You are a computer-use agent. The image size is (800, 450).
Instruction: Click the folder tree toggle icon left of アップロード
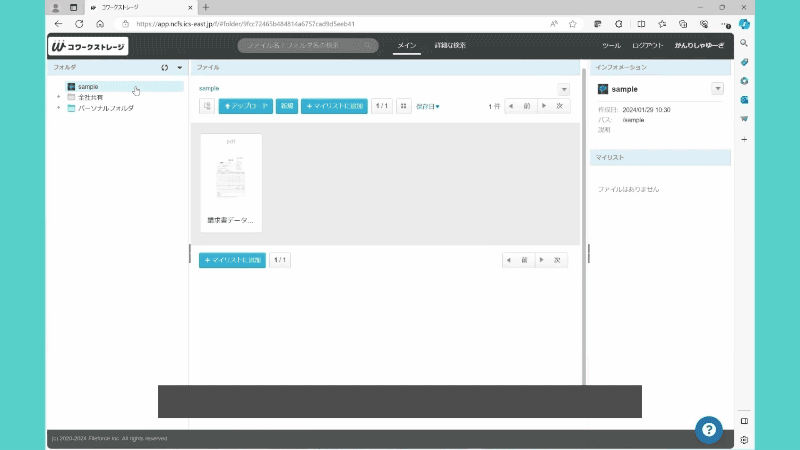(207, 106)
